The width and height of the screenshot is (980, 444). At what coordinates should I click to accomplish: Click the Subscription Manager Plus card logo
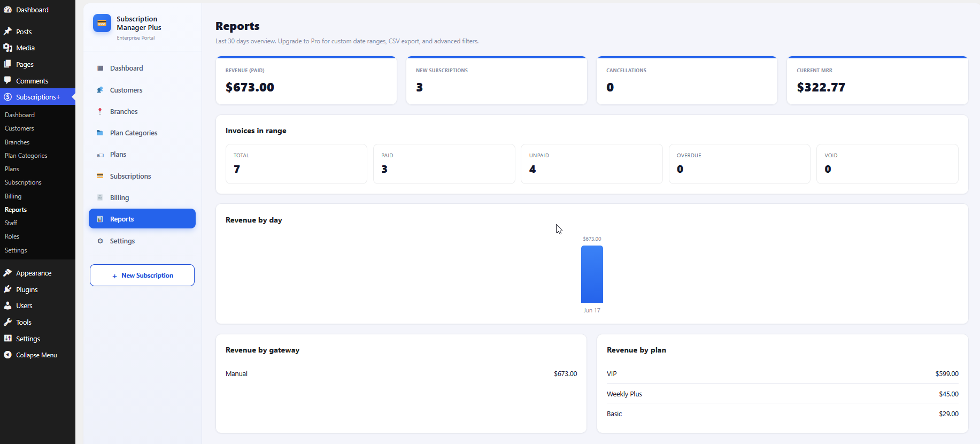[x=102, y=23]
